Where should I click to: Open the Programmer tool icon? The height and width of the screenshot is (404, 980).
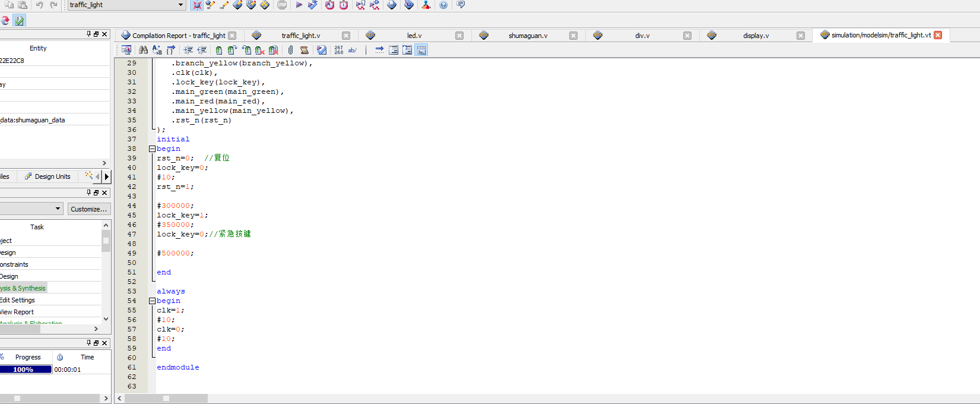409,5
